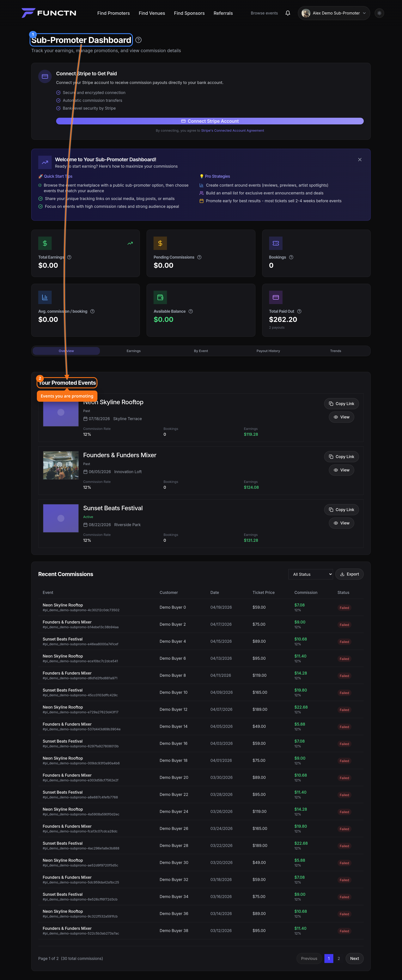402x980 pixels.
Task: Select the Overview tab
Action: [x=66, y=351]
